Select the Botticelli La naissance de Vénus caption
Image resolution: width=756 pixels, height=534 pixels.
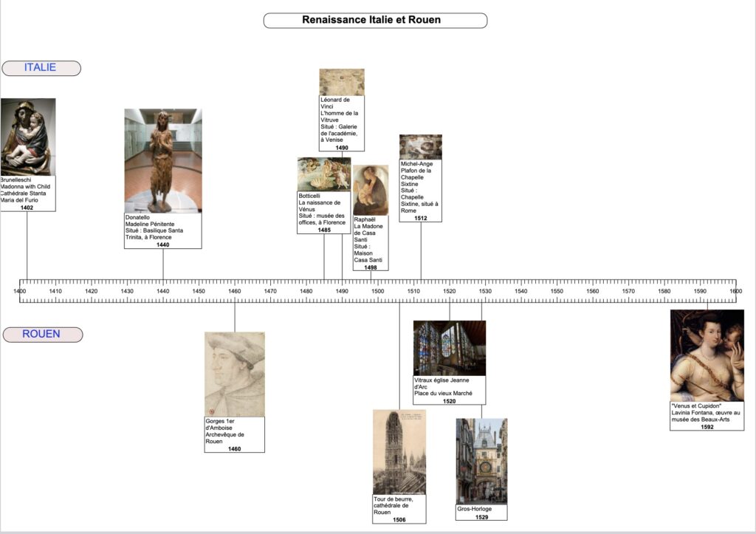click(x=322, y=209)
